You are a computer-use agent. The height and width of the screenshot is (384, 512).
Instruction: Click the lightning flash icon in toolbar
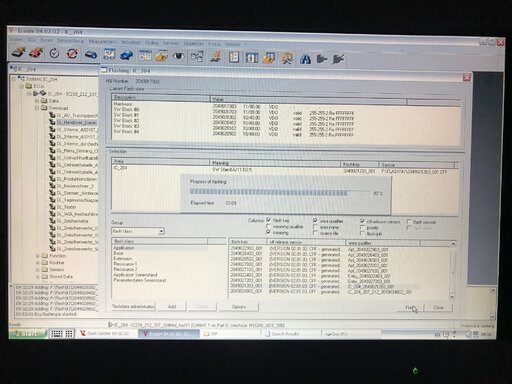point(216,57)
